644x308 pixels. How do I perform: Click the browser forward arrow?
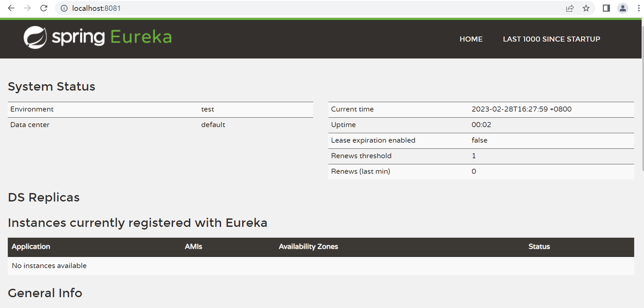(27, 8)
